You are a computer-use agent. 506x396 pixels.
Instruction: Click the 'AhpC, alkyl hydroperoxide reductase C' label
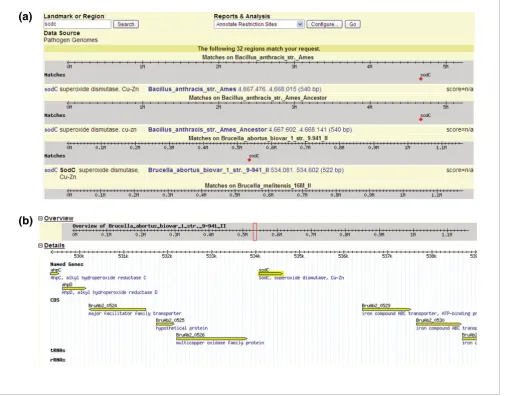98,278
